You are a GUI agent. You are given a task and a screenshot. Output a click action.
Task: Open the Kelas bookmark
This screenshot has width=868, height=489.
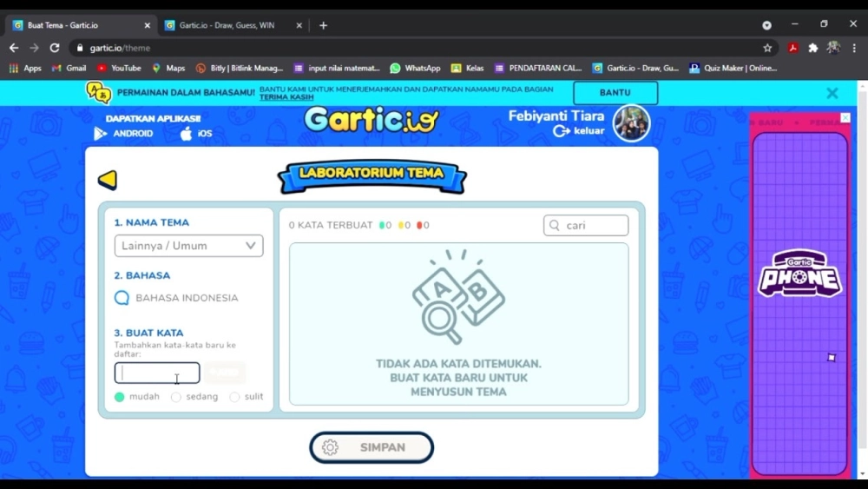point(468,68)
